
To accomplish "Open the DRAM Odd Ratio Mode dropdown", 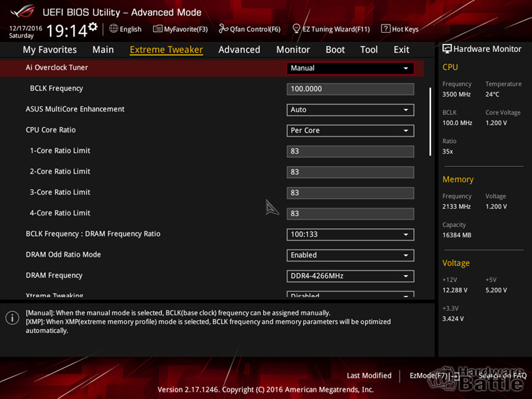I will click(x=350, y=255).
